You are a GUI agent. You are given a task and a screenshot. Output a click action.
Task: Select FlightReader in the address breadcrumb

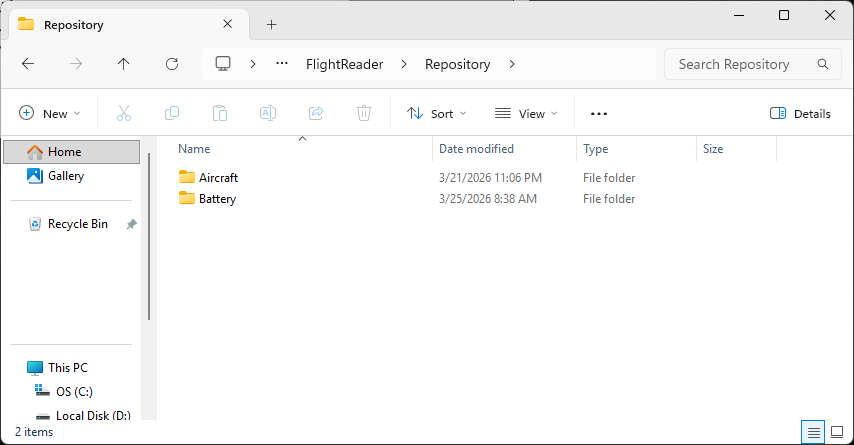(x=344, y=64)
